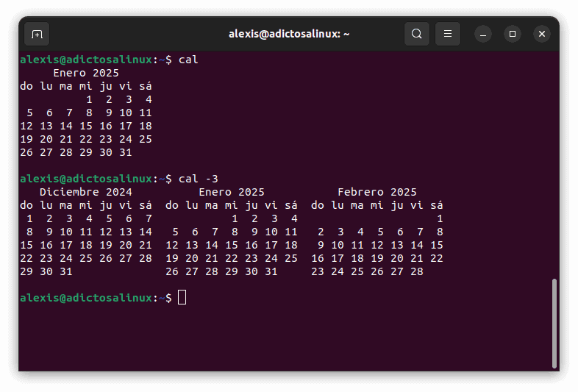Click the vertical scrollbar thumb
Screen dimensions: 578x392
point(554,322)
